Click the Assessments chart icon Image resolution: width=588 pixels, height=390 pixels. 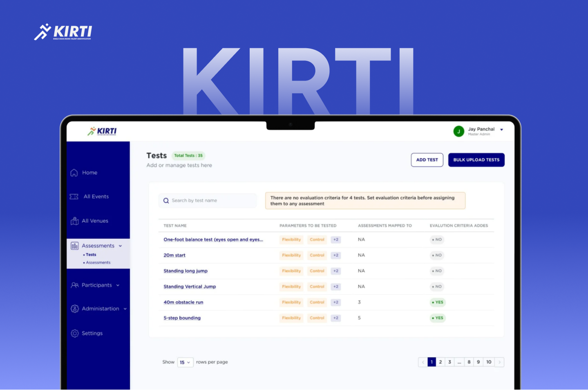[75, 246]
